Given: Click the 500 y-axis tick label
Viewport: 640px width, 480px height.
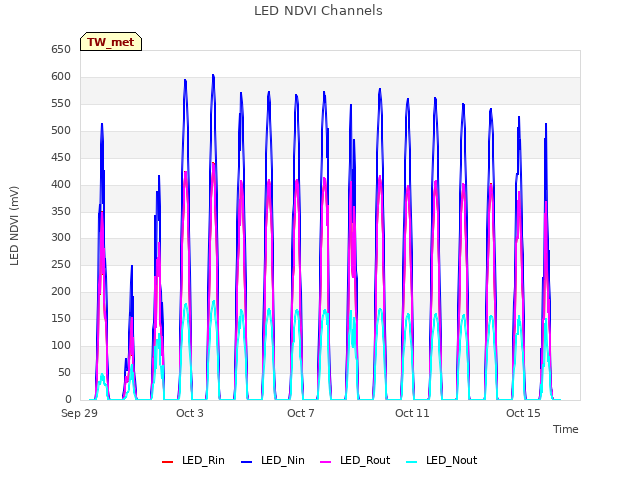Looking at the screenshot, I should click(x=61, y=130).
